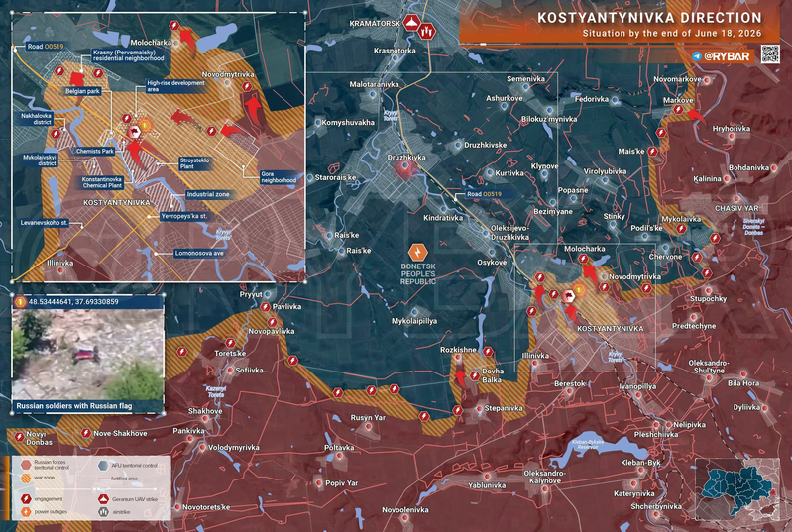Viewport: 792px width, 532px height.
Task: Click the engagement icon next to Pavlivka
Action: (x=265, y=307)
